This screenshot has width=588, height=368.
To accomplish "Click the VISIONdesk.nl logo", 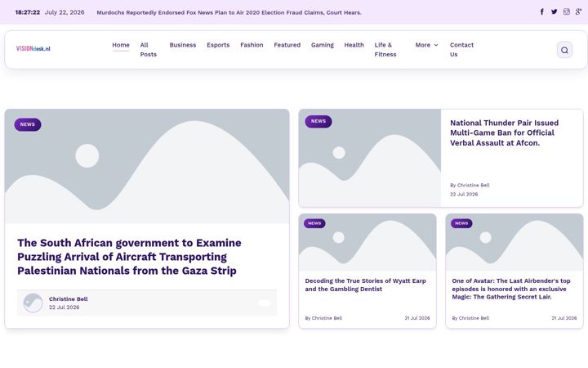I will pos(33,48).
